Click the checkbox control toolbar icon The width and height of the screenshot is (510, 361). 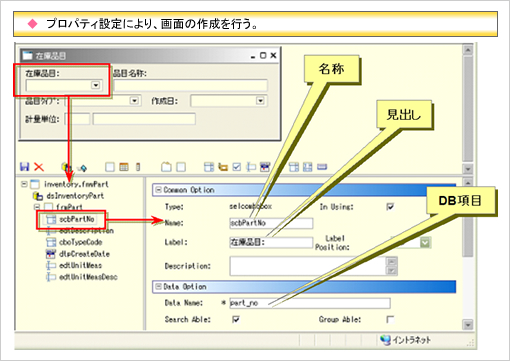click(x=237, y=167)
